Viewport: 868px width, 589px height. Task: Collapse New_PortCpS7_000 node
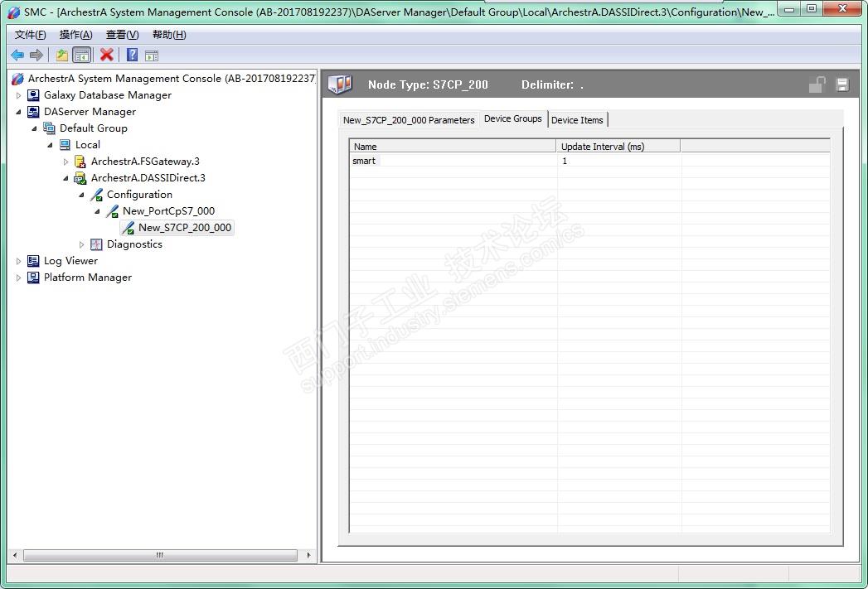click(x=98, y=211)
